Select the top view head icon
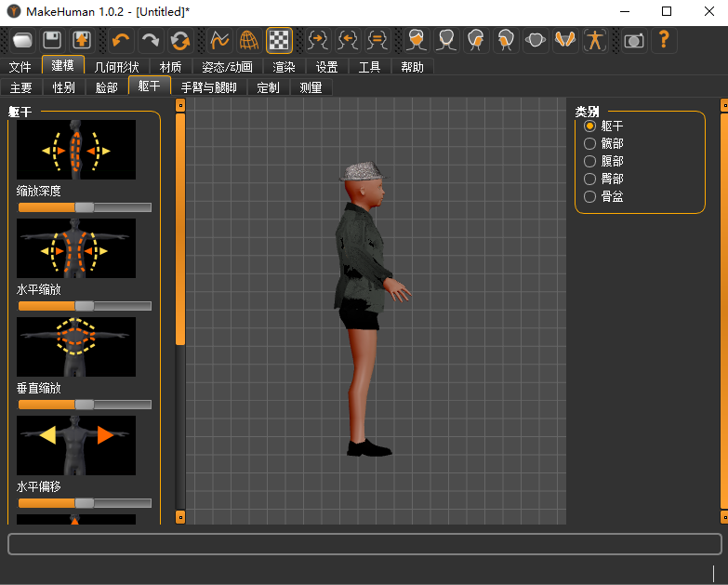728x585 pixels. [536, 40]
